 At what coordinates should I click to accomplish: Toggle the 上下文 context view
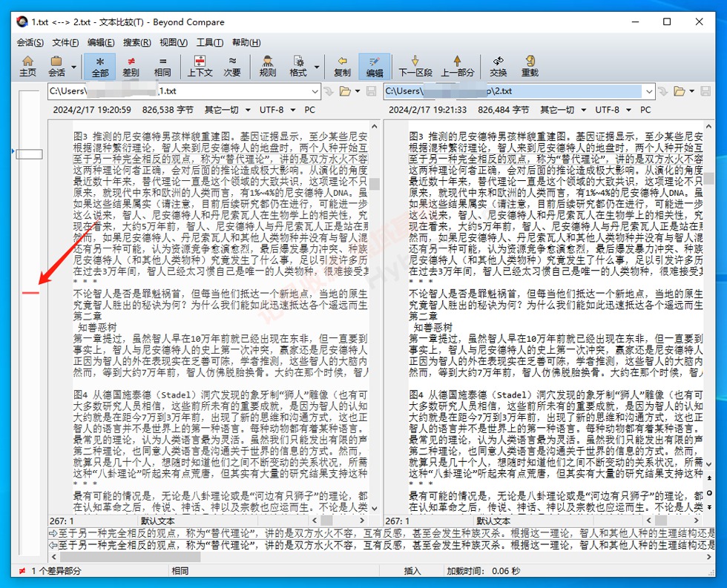click(200, 66)
